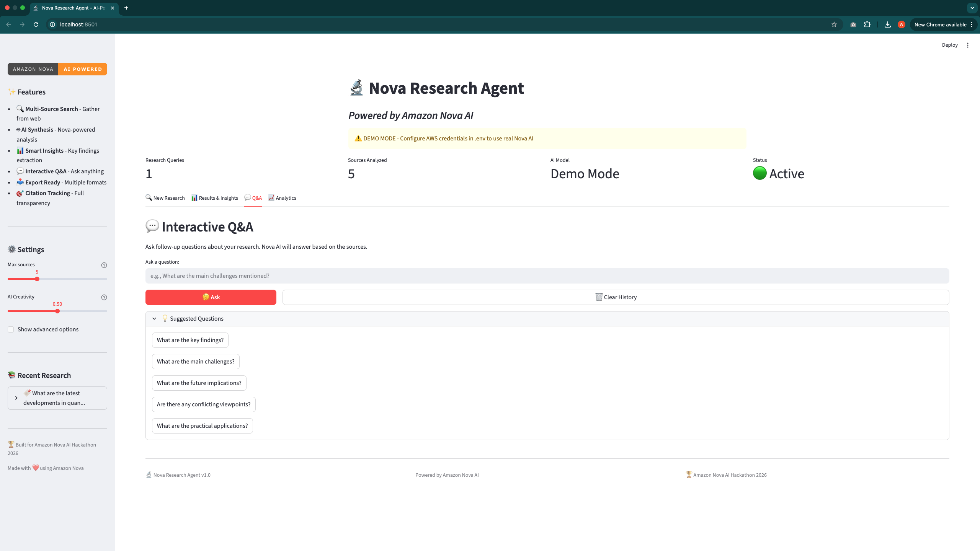This screenshot has width=980, height=551.
Task: Open Streamlit three-dot main menu
Action: coord(967,45)
